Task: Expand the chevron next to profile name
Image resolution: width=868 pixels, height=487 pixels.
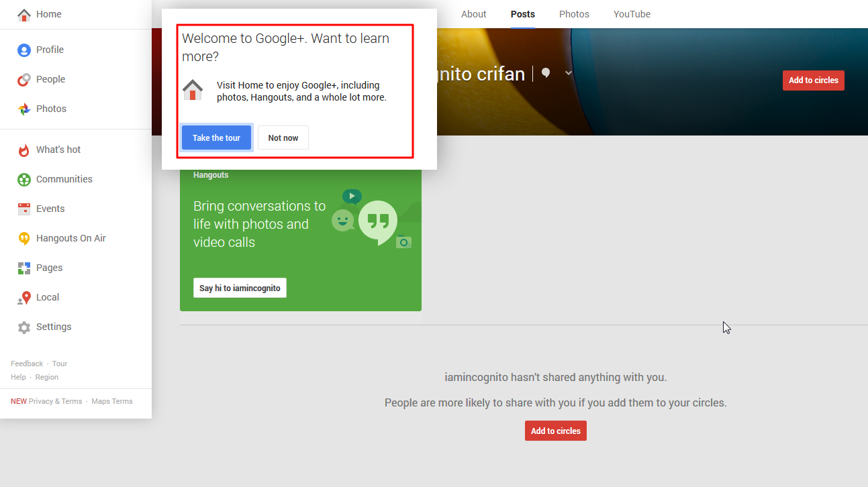Action: pyautogui.click(x=569, y=73)
